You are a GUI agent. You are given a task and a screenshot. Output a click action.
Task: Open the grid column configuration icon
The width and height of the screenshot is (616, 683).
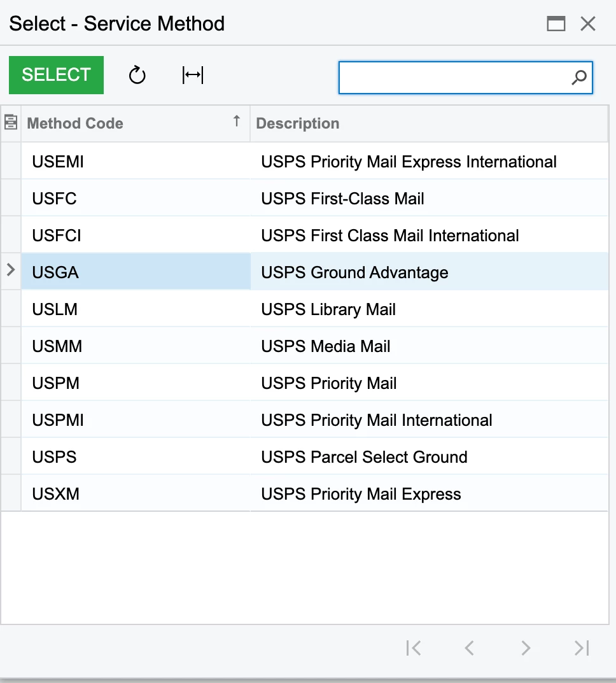pos(11,122)
